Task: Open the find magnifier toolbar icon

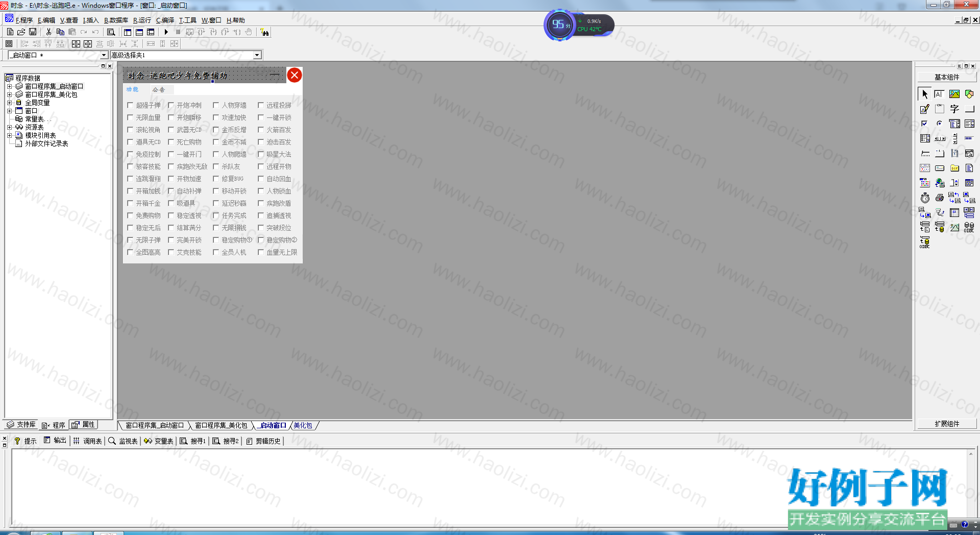Action: 111,32
